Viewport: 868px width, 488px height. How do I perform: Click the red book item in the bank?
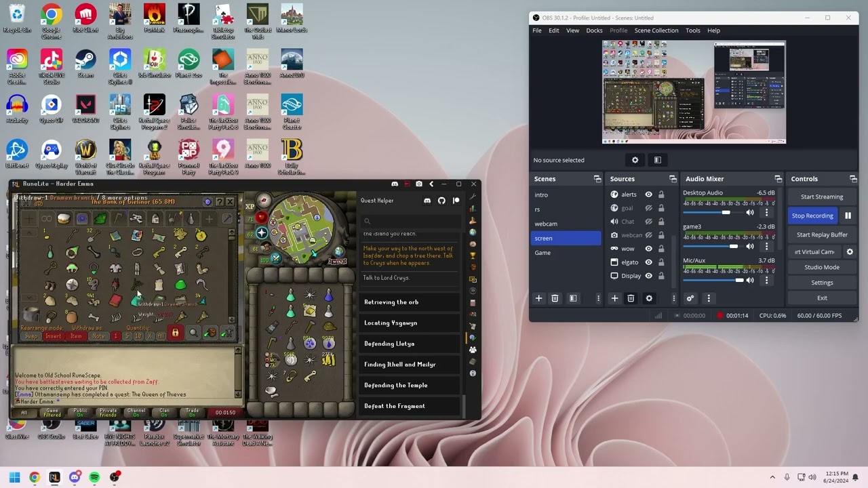pos(115,301)
